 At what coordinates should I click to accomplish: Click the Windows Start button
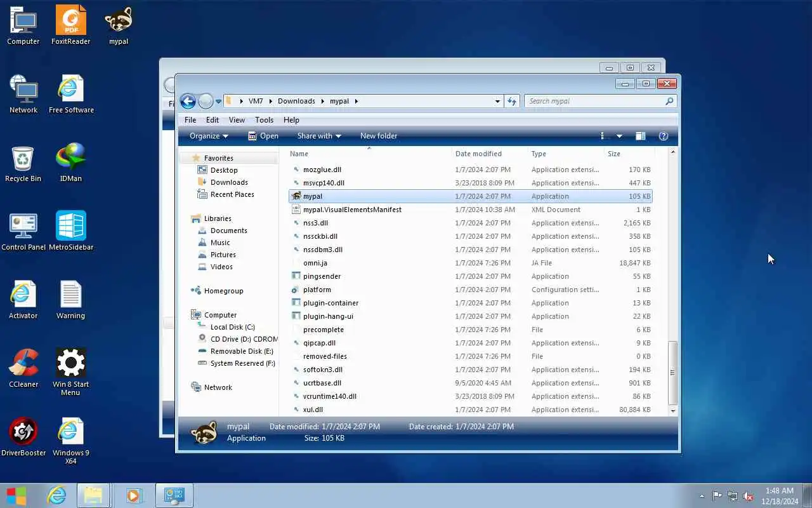point(16,495)
